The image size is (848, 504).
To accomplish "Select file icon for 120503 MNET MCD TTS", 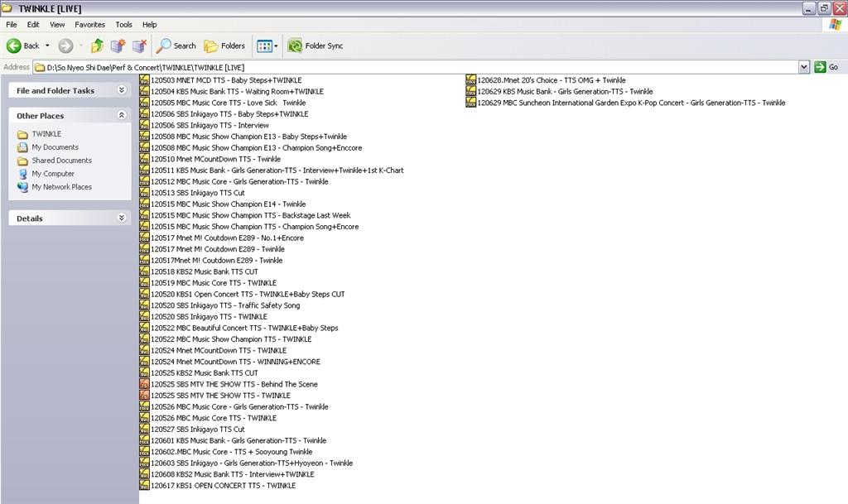I will pos(144,80).
